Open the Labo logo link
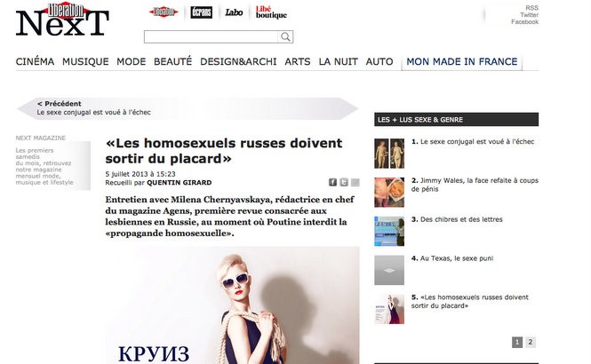This screenshot has height=364, width=591. (x=234, y=12)
